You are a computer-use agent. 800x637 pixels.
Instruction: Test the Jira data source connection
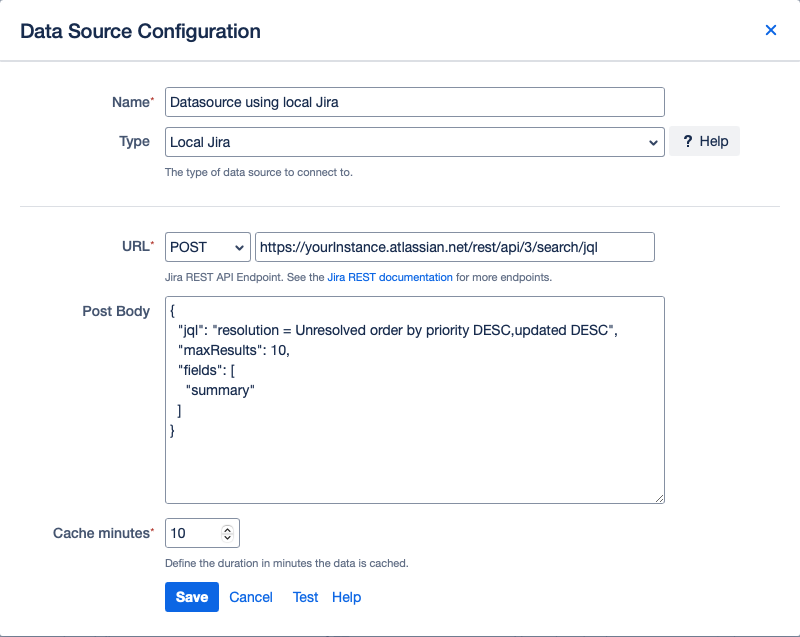pos(305,597)
